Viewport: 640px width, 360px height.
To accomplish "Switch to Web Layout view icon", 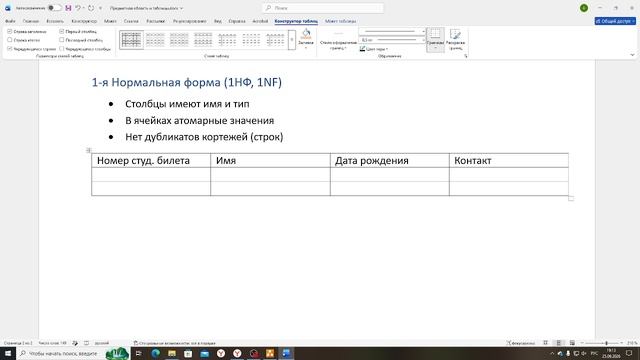I will click(572, 343).
